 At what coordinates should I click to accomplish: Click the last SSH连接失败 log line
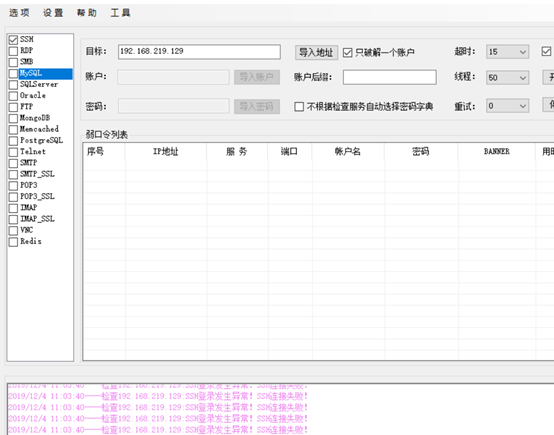click(x=158, y=430)
